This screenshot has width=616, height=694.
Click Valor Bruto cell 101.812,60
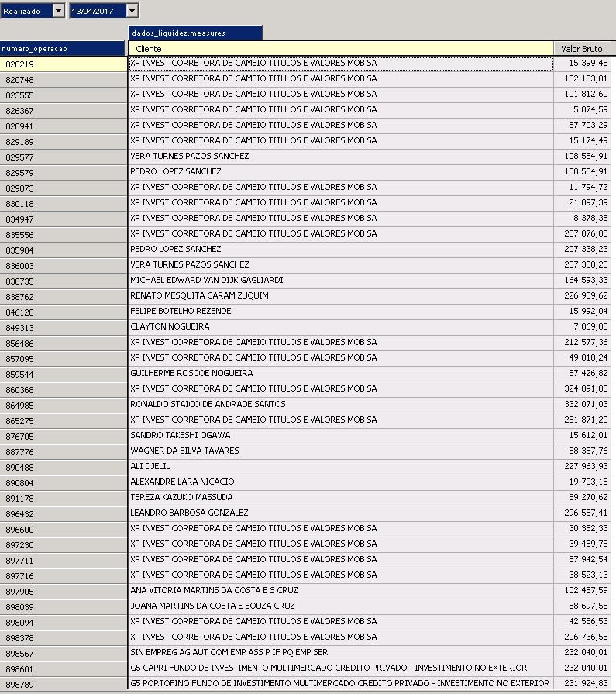click(582, 95)
